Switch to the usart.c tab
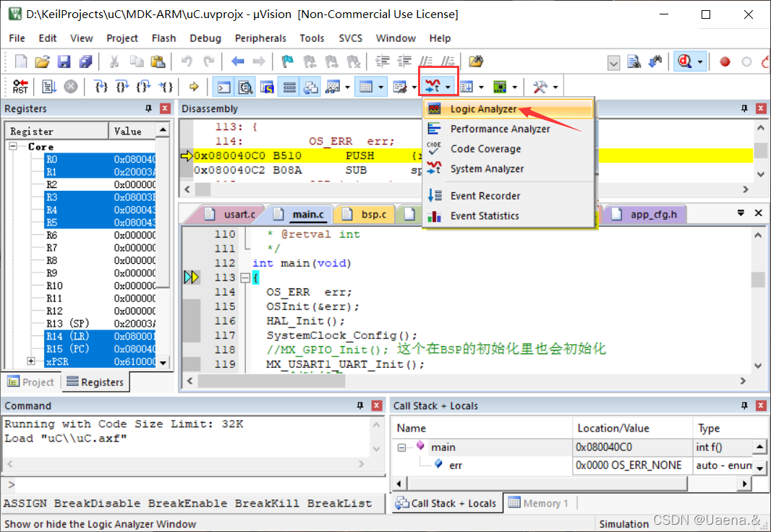 point(231,215)
